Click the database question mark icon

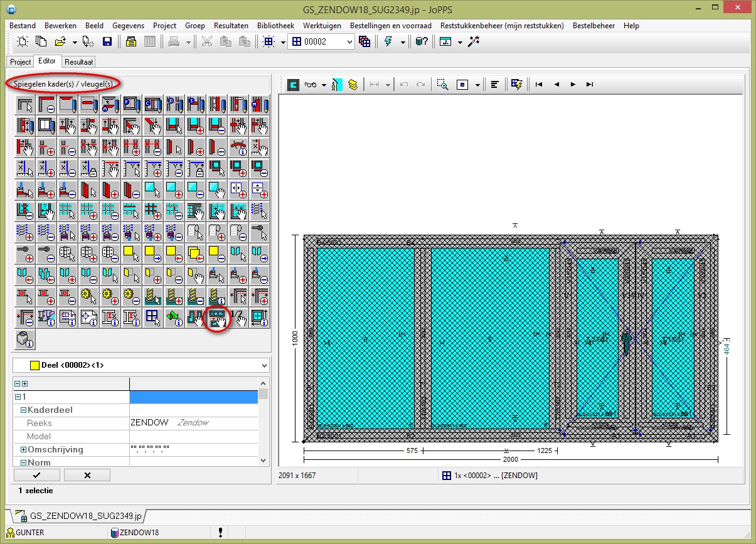point(422,41)
